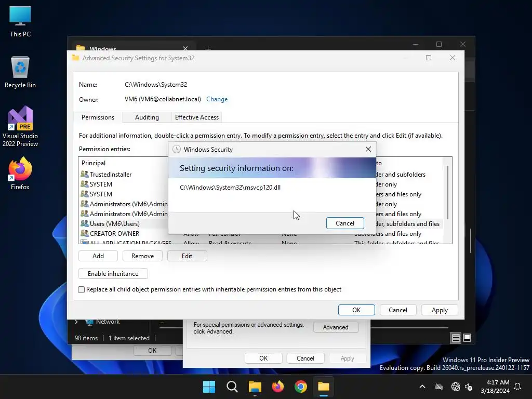
Task: Switch Explorer to large thumbnails view icon
Action: [467, 338]
